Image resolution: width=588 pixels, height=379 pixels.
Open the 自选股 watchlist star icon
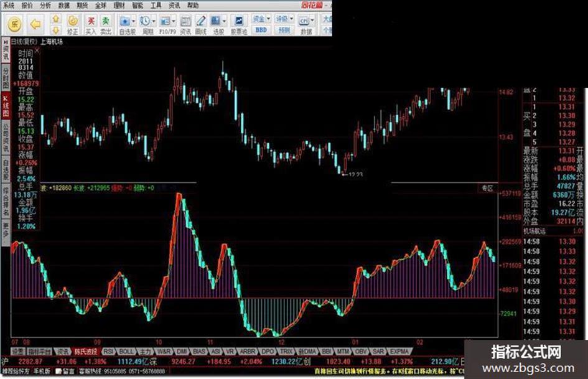point(125,21)
